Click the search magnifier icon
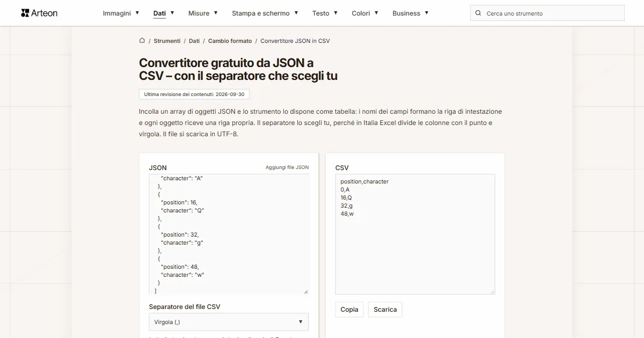644x338 pixels. coord(479,13)
